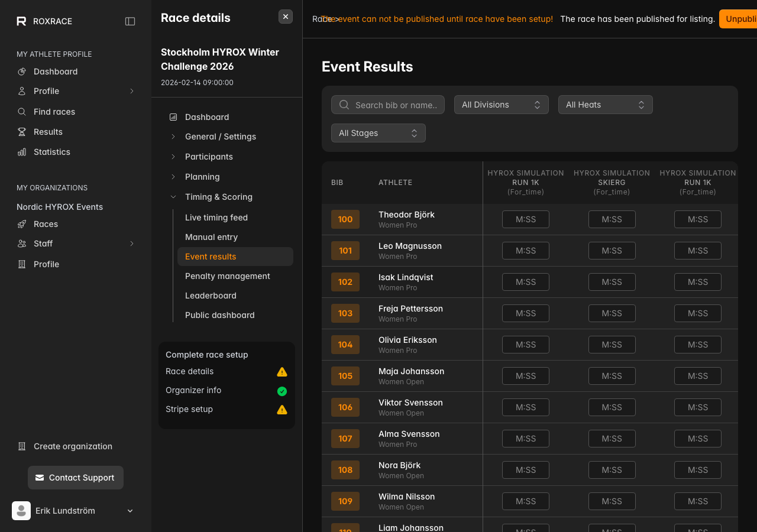The height and width of the screenshot is (532, 757).
Task: Click Erik Lundström's avatar image
Action: click(21, 511)
